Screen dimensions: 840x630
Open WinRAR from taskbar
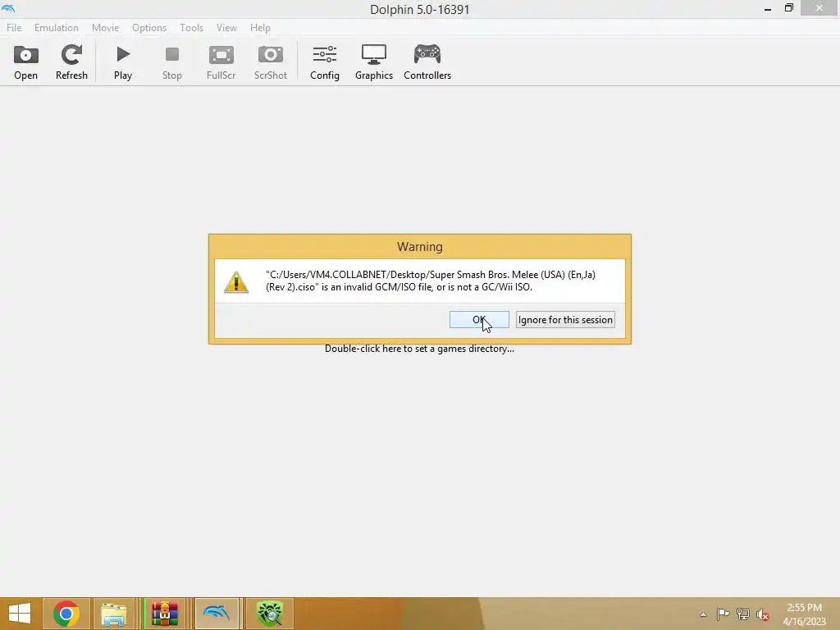tap(164, 614)
